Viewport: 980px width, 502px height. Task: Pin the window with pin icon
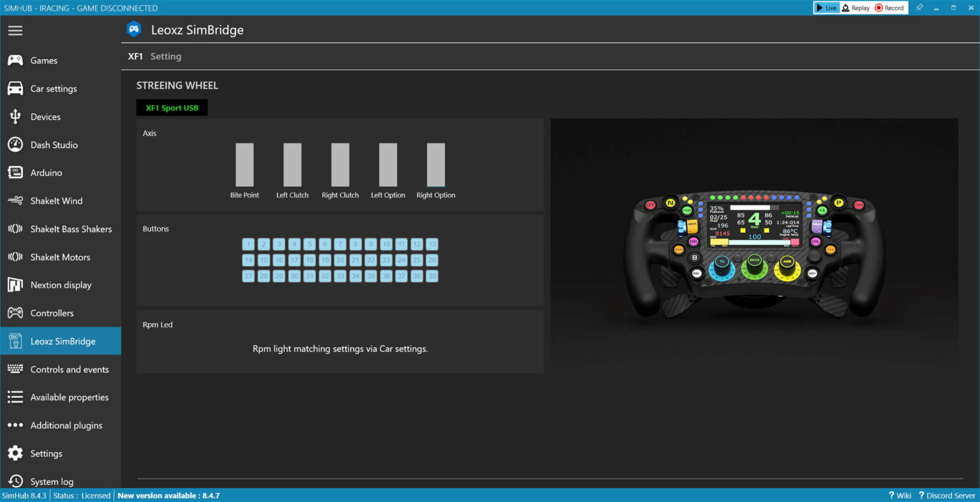[919, 8]
